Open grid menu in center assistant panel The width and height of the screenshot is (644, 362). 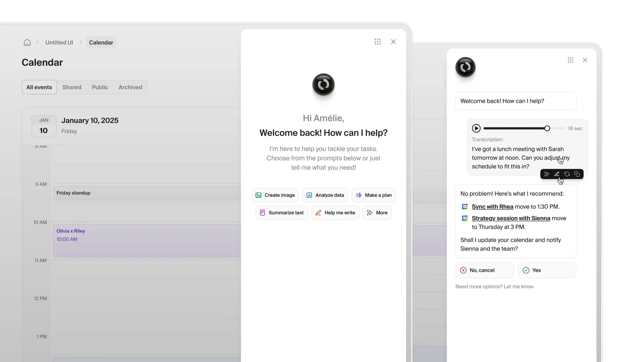point(377,42)
